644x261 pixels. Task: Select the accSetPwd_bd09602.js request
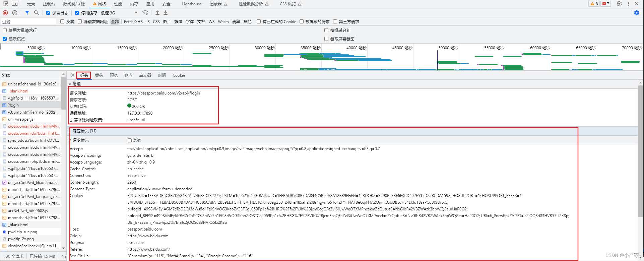pos(30,211)
